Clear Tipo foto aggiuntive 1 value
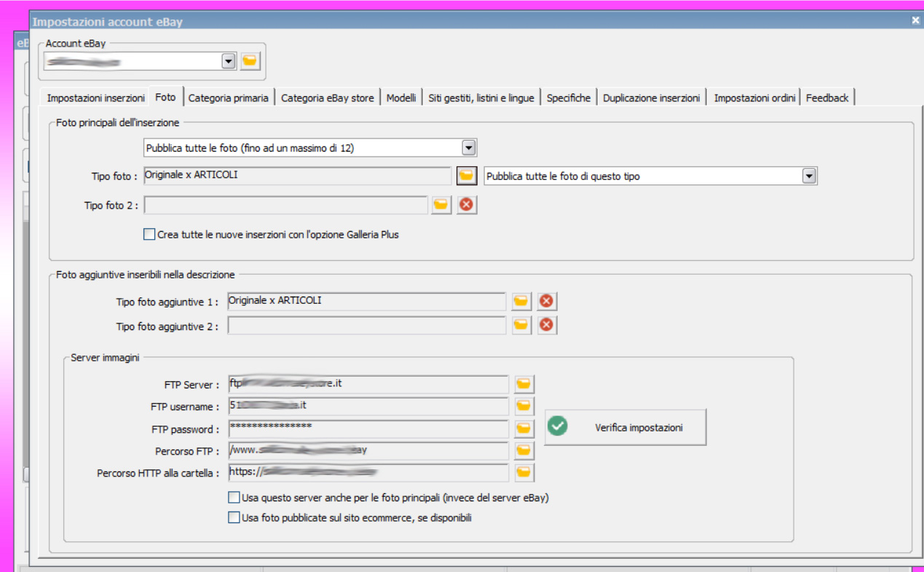This screenshot has width=924, height=572. (x=547, y=301)
